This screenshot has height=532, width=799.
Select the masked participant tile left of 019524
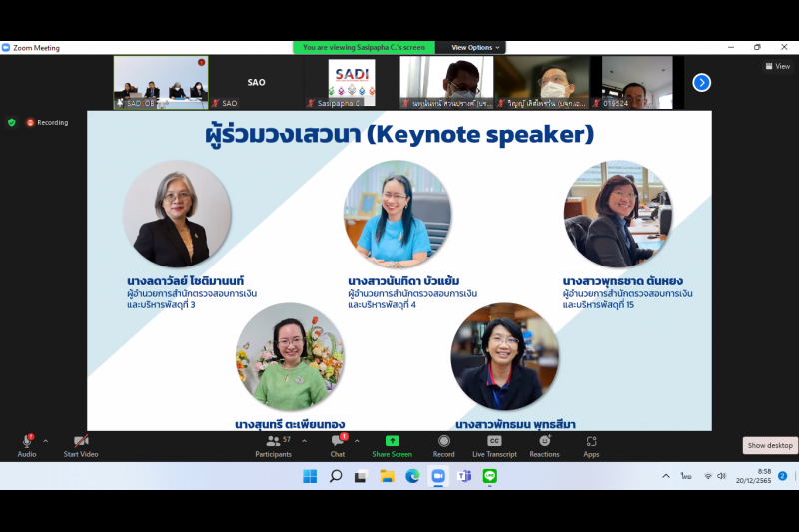pos(543,83)
